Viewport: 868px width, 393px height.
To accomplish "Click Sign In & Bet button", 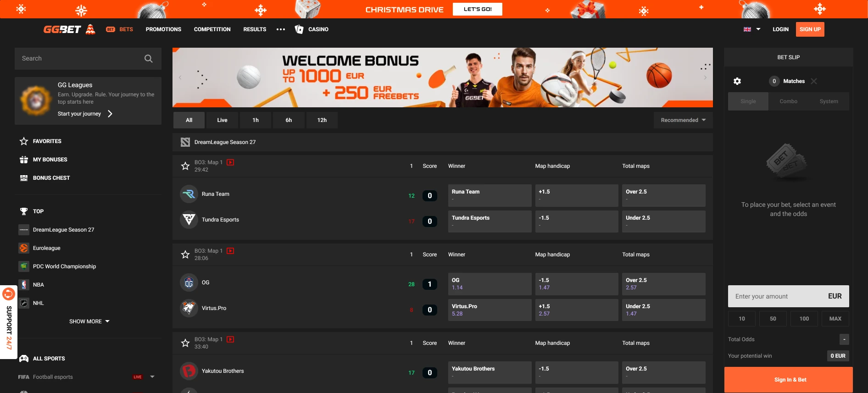I will pyautogui.click(x=789, y=380).
